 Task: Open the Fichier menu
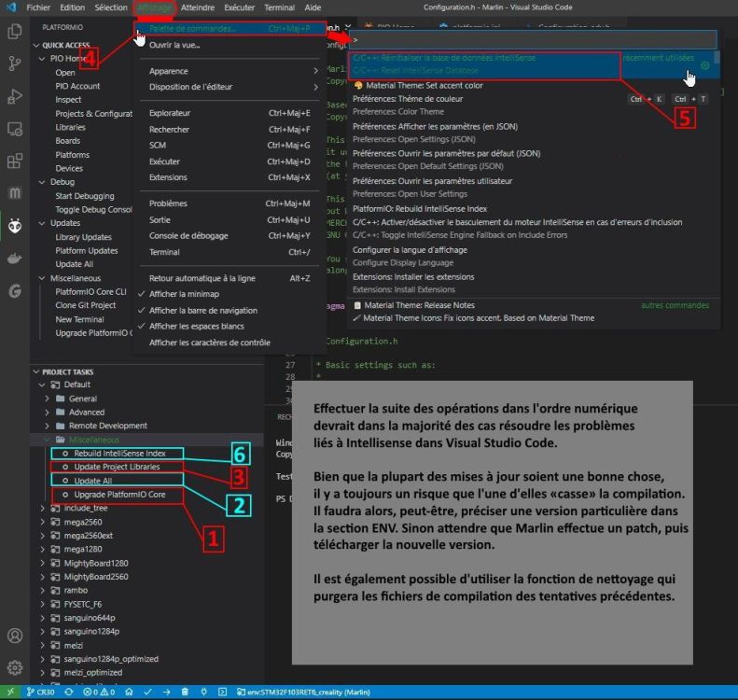pos(38,7)
